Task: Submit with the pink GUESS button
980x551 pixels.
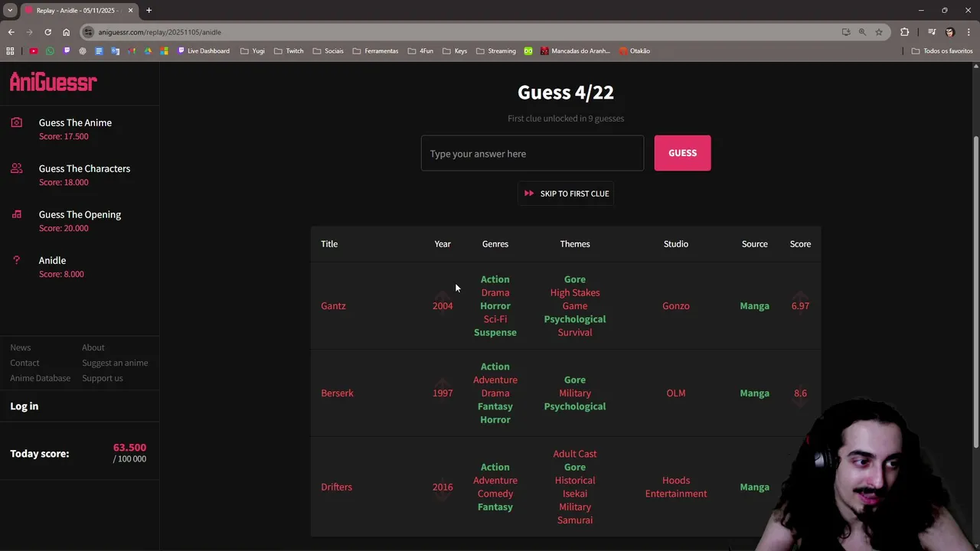Action: pos(682,153)
